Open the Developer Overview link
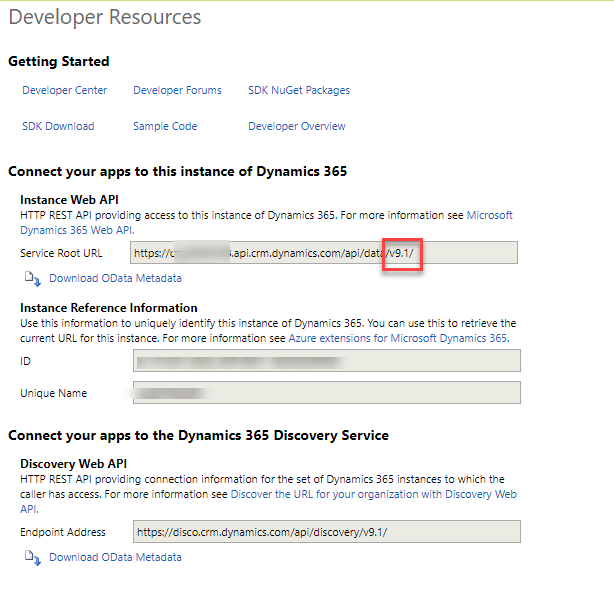 point(297,126)
